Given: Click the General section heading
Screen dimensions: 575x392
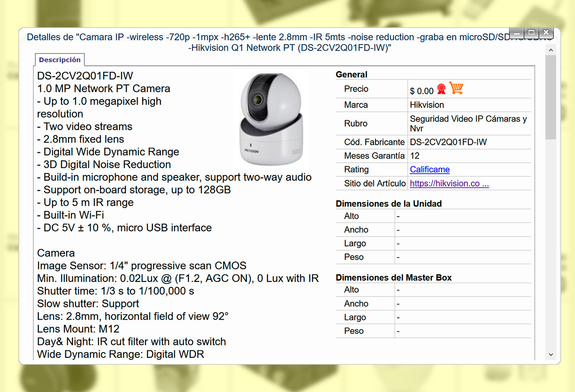Looking at the screenshot, I should point(351,75).
